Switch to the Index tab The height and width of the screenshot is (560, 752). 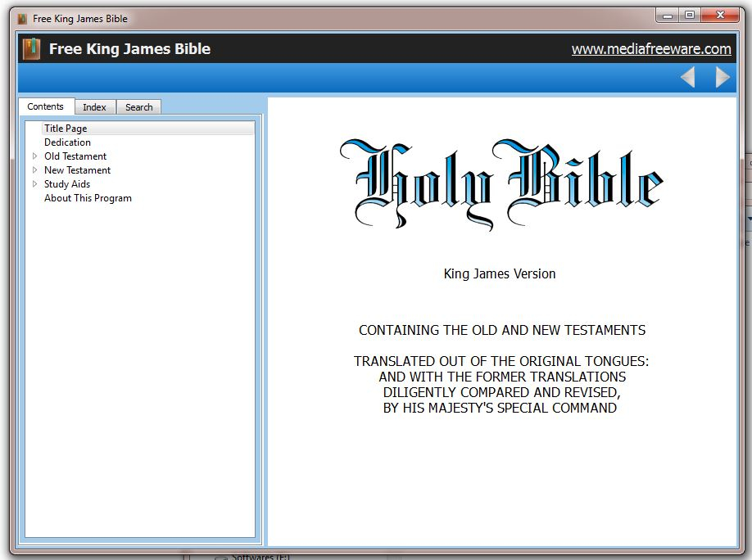click(x=94, y=107)
